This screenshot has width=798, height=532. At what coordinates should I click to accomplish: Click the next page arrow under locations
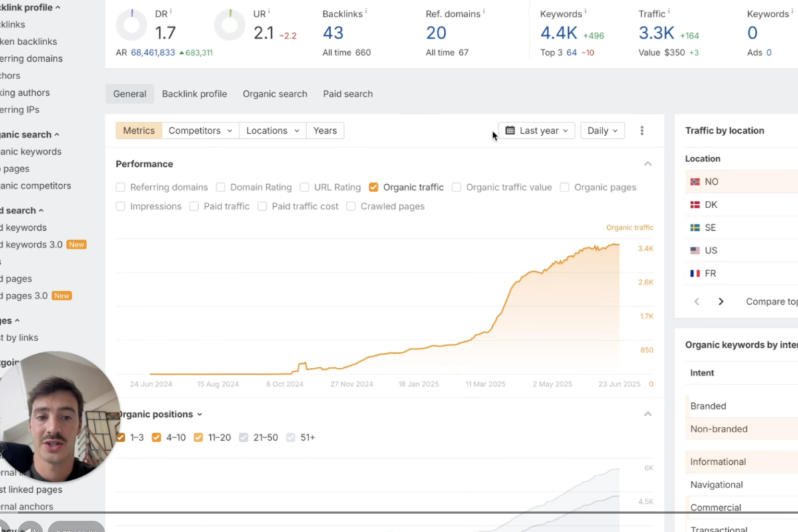[721, 301]
